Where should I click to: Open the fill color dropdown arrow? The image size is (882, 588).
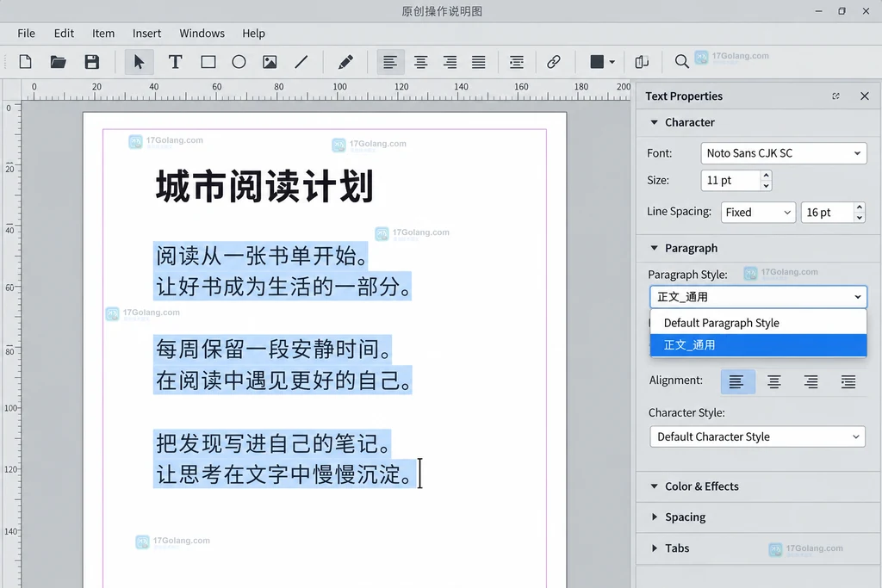tap(612, 62)
